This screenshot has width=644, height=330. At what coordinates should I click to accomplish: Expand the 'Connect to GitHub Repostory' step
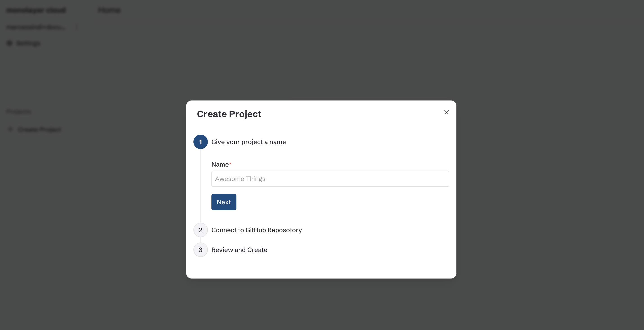click(x=256, y=230)
